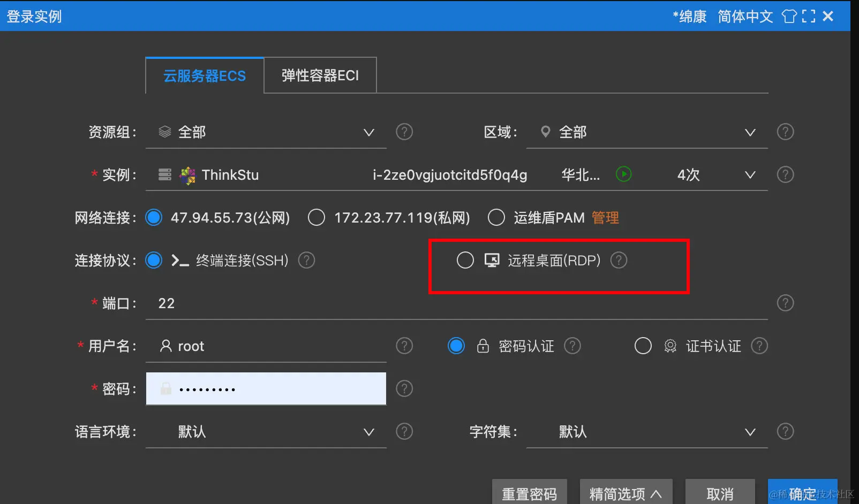Click help icon next to 证书认证
Viewport: 859px width, 504px height.
[759, 346]
